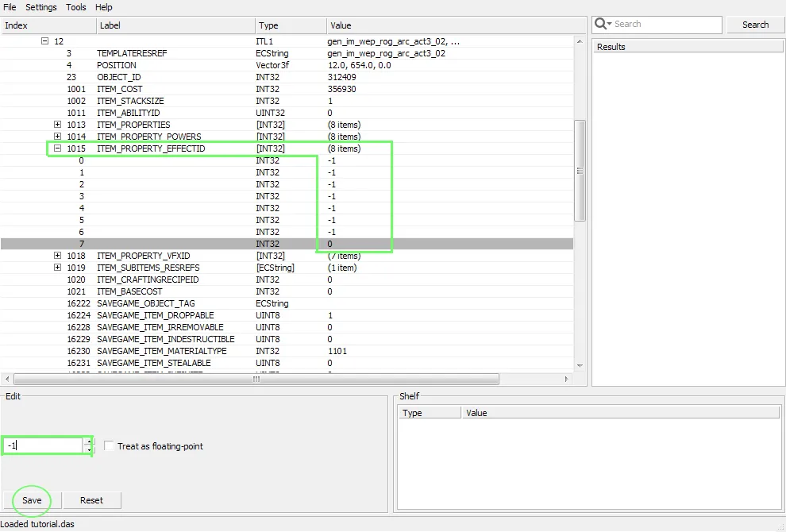Collapse 1015 ITEM_PROPERTY_EFFECTID node
Viewport: 786px width, 532px height.
click(x=57, y=148)
